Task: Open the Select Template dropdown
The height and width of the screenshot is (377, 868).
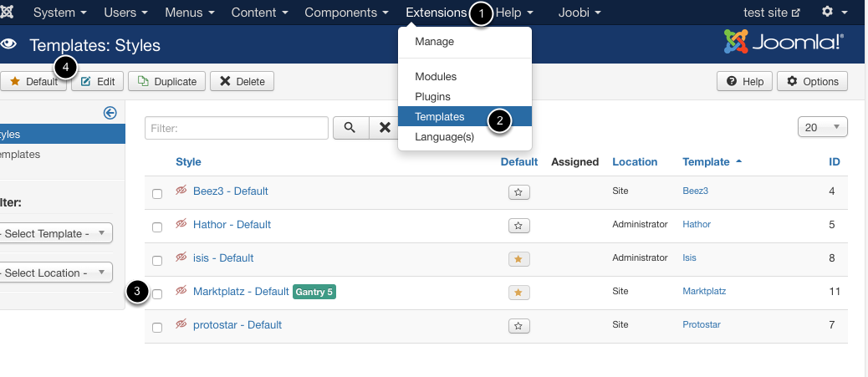Action: pos(55,233)
